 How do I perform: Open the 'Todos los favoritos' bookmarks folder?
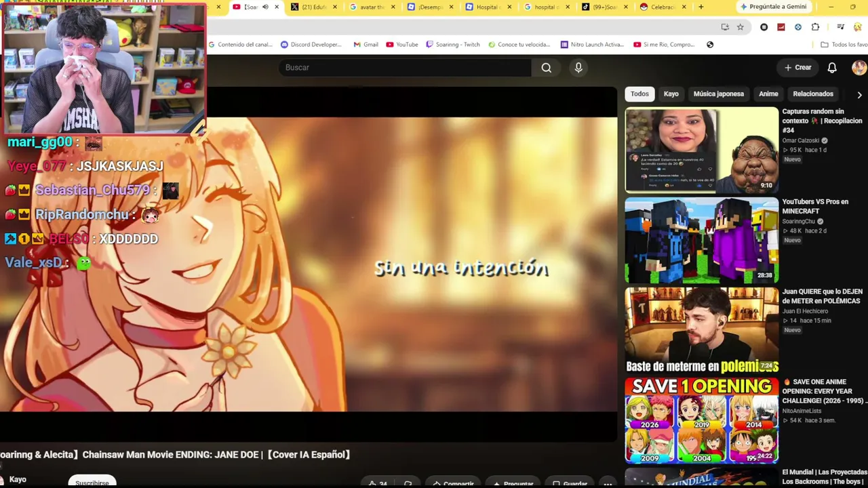click(x=844, y=45)
